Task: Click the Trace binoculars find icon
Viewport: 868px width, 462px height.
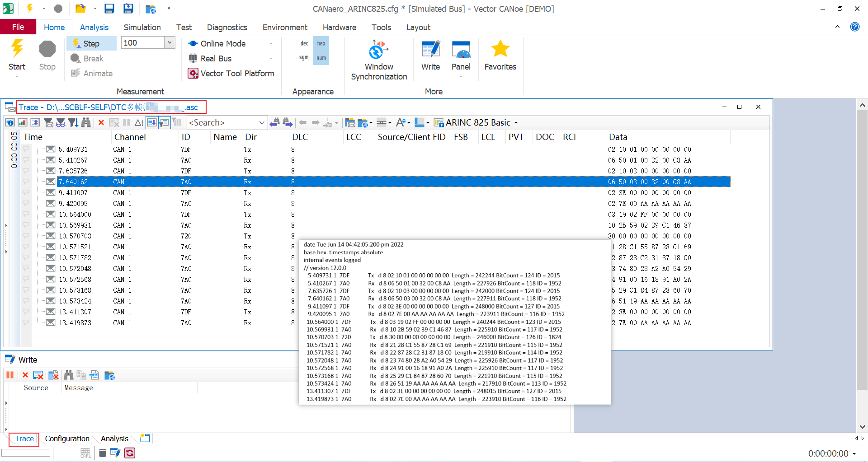Action: (86, 122)
